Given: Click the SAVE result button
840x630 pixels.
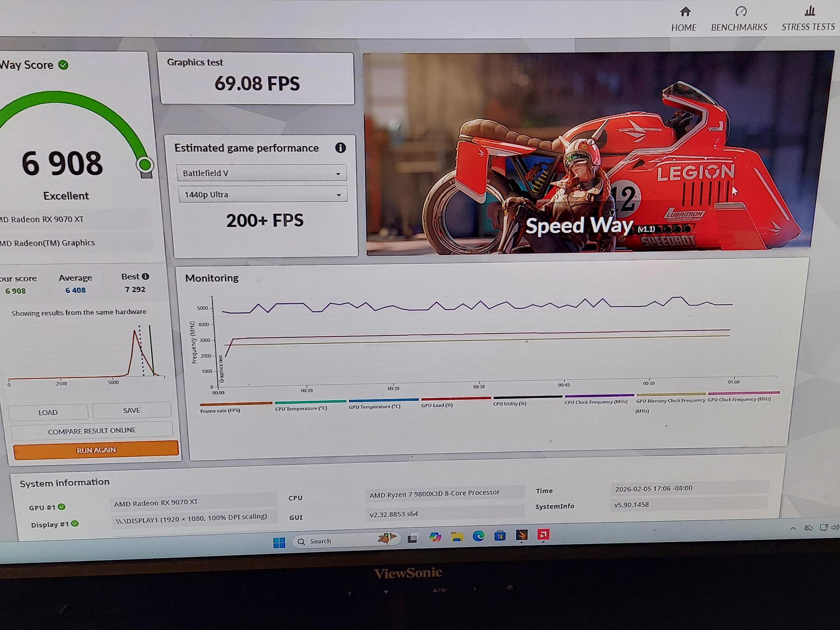Looking at the screenshot, I should [x=132, y=410].
